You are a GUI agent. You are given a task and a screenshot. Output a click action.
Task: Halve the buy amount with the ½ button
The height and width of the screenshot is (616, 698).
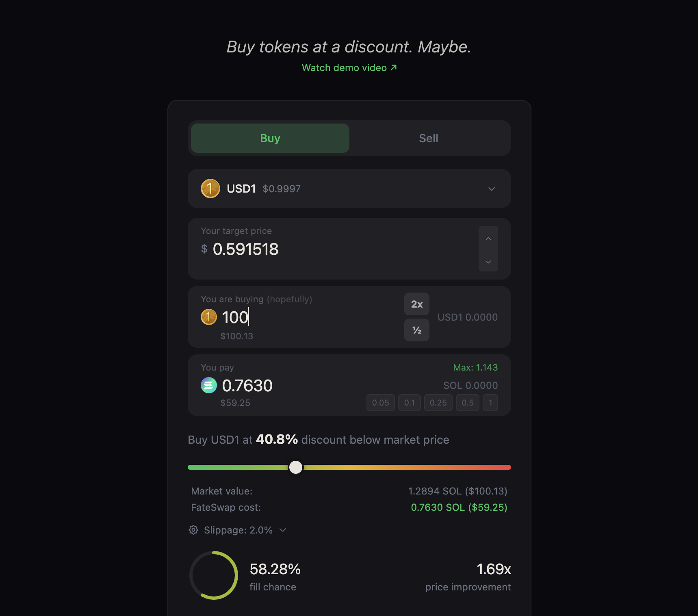pos(416,330)
